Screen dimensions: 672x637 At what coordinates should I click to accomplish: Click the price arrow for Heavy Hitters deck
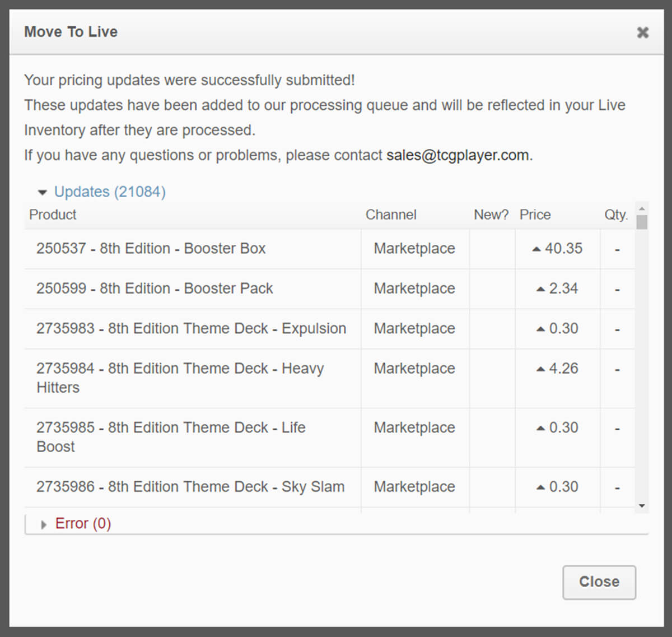[540, 369]
